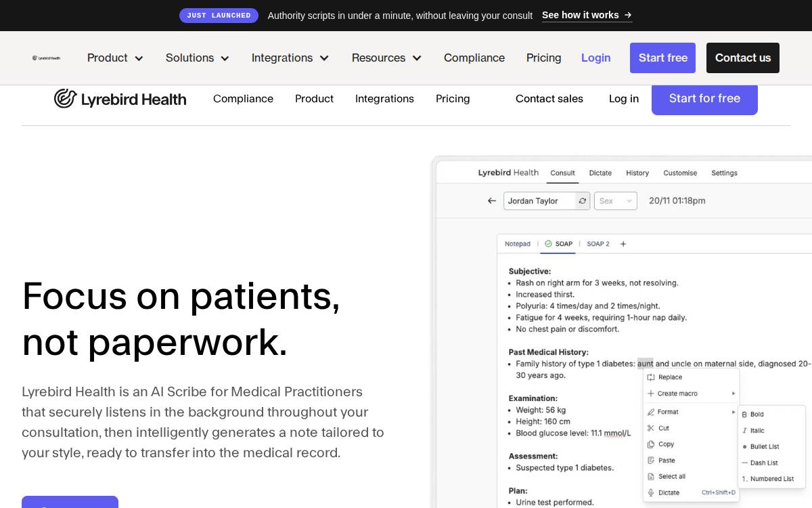Apply Bold from the Format submenu
Image resolution: width=812 pixels, height=508 pixels.
click(752, 415)
